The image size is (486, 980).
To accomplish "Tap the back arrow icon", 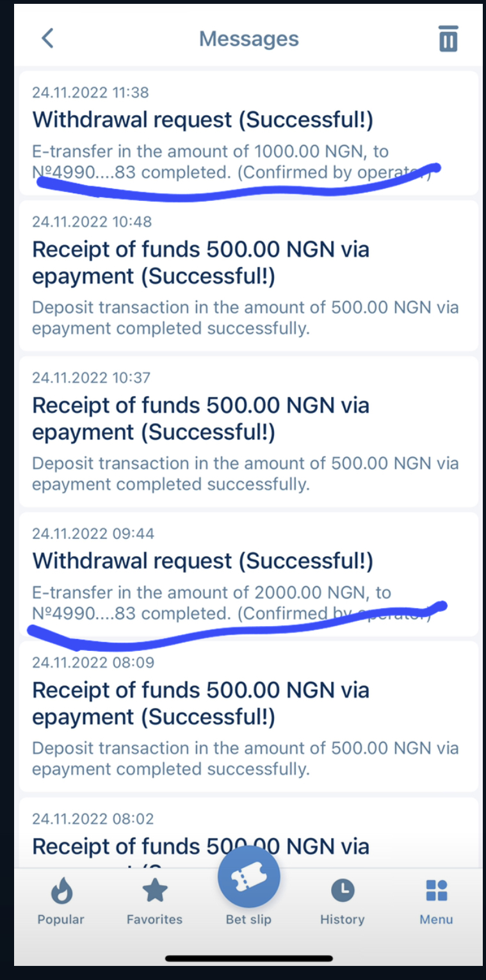I will click(x=47, y=38).
